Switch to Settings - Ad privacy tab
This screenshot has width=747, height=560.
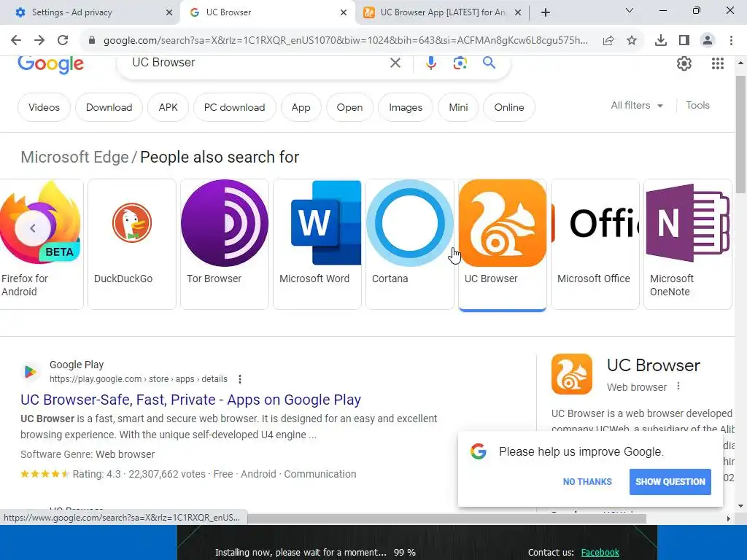coord(90,12)
